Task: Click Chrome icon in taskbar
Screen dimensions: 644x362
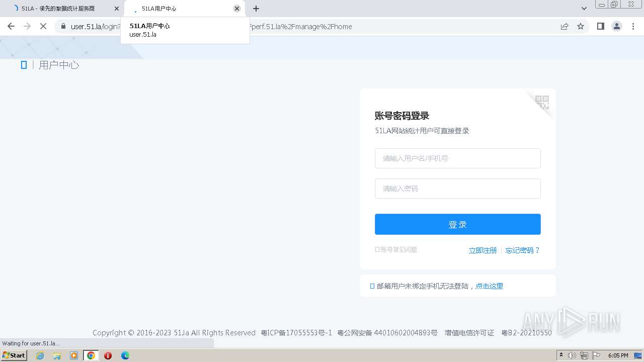Action: [91, 355]
